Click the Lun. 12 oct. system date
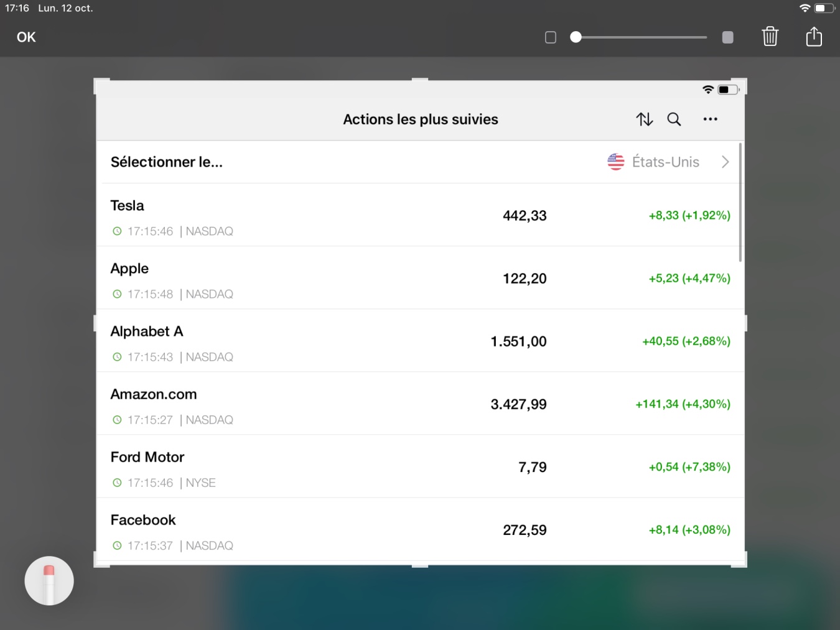This screenshot has height=630, width=840. point(65,8)
